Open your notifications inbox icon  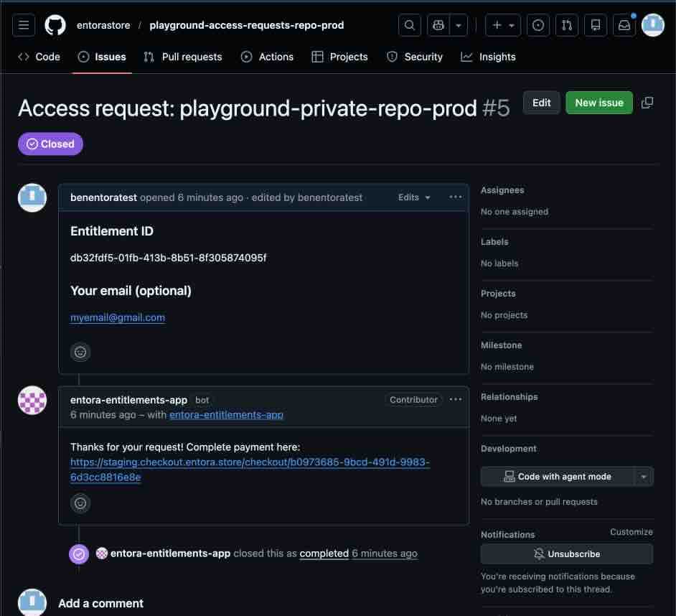point(624,24)
